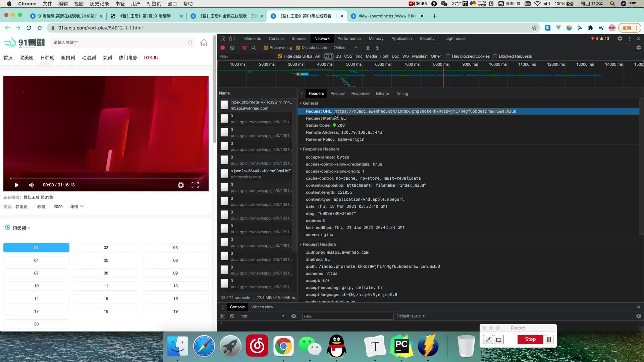Open WeChat from the Dock
Image resolution: width=644 pixels, height=362 pixels.
click(310, 346)
